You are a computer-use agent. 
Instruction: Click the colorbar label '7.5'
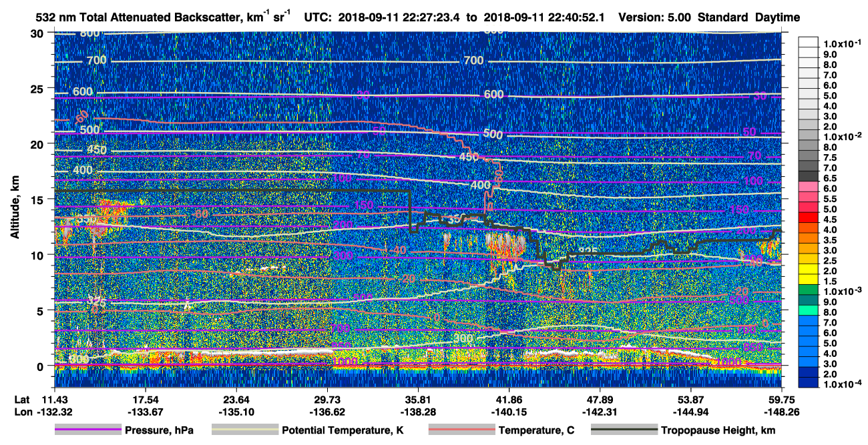[x=830, y=157]
